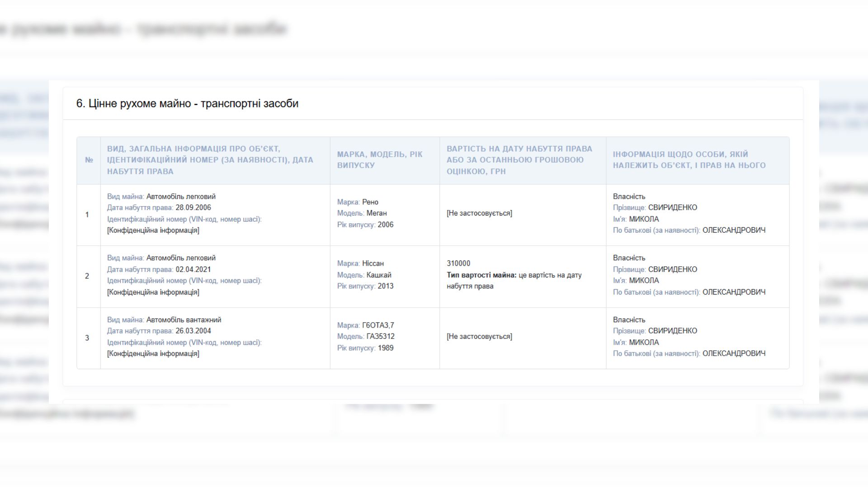868x488 pixels.
Task: Click 'Тип вартості майна' bold label
Action: coord(481,275)
